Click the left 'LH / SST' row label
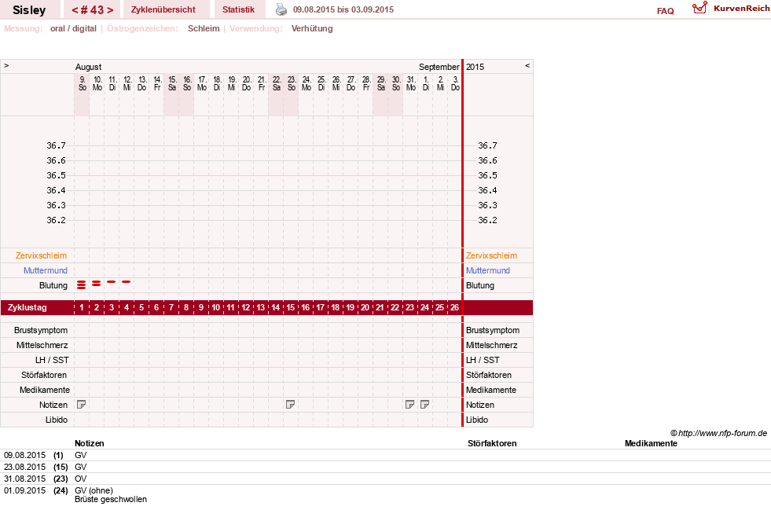Viewport: 771px width, 532px height. point(52,360)
